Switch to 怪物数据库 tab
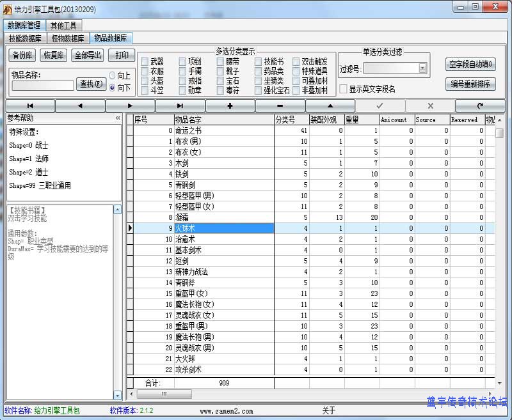 pos(68,38)
